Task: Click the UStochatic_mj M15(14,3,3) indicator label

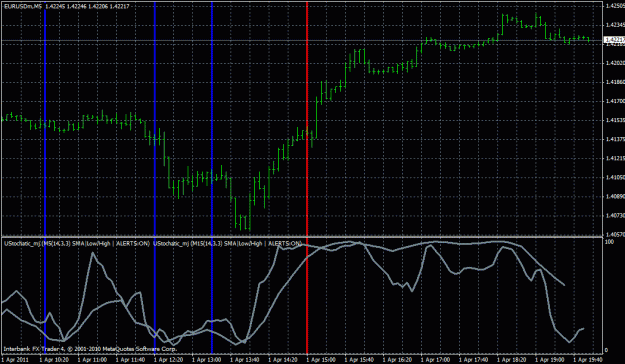Action: tap(228, 244)
